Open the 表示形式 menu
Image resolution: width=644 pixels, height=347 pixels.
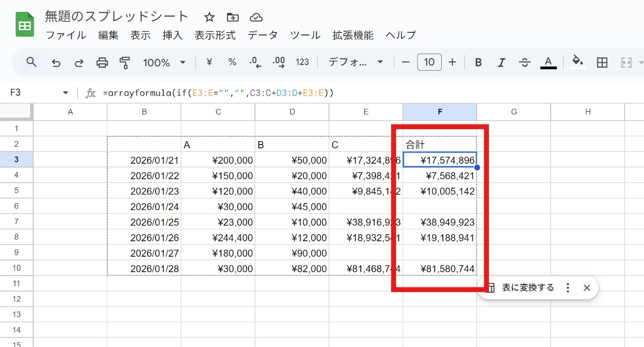(x=215, y=35)
